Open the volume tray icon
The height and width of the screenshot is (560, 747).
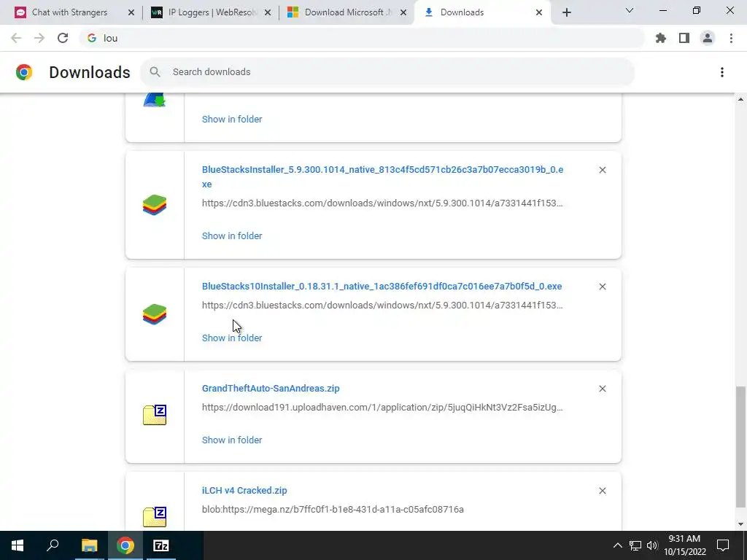pyautogui.click(x=652, y=545)
